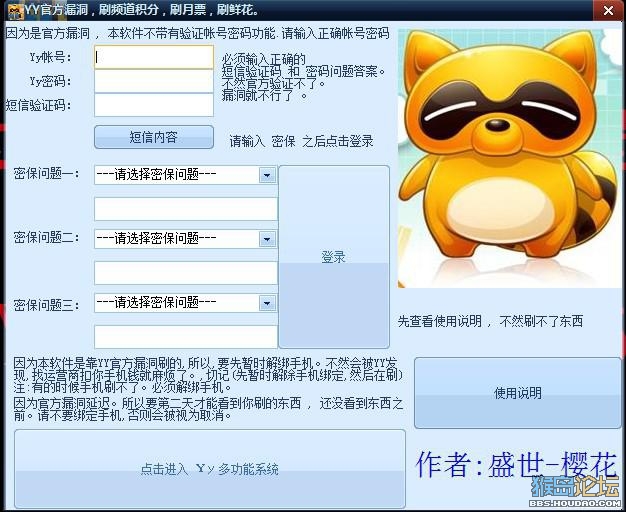Screen dimensions: 626x512
Task: Click header text 因为是官方漏洞
Action: click(x=47, y=34)
